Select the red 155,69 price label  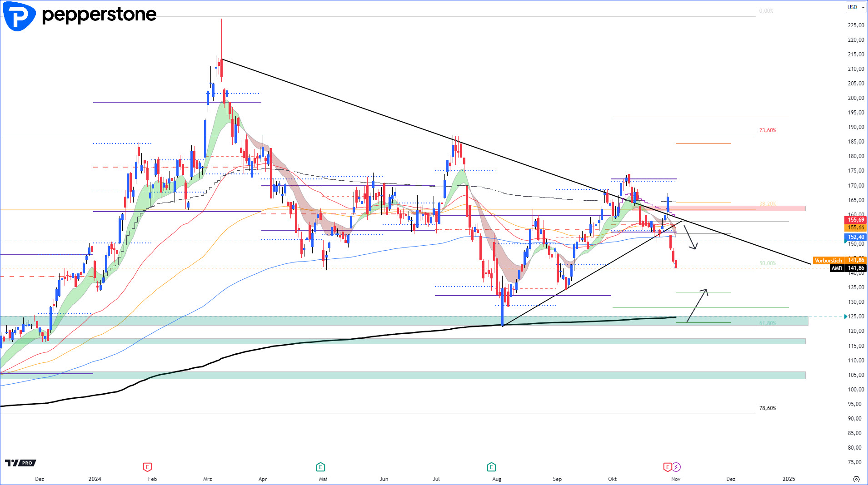point(856,220)
